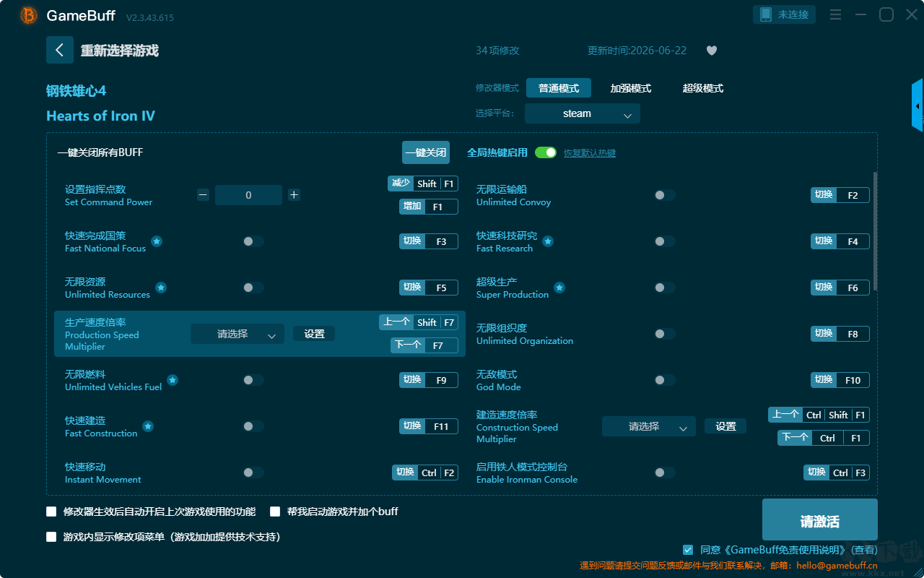The image size is (924, 578).
Task: Click Ctrl F3 hotkey for Ironman Console
Action: 837,473
